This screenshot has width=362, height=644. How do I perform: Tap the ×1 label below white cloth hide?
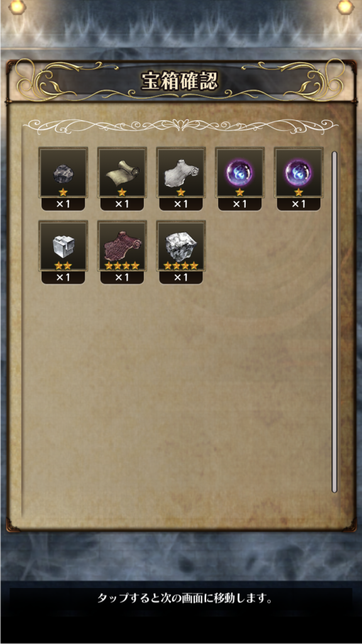(181, 204)
